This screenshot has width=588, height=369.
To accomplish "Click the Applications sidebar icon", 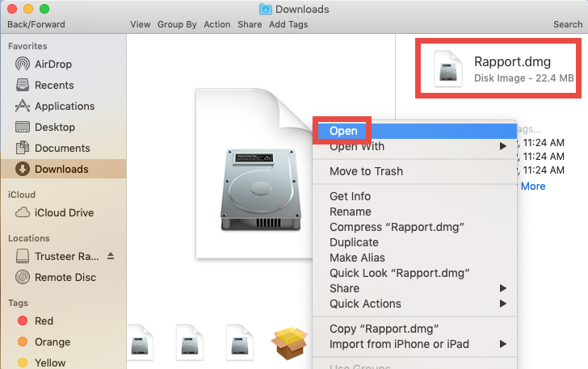I will [x=23, y=106].
